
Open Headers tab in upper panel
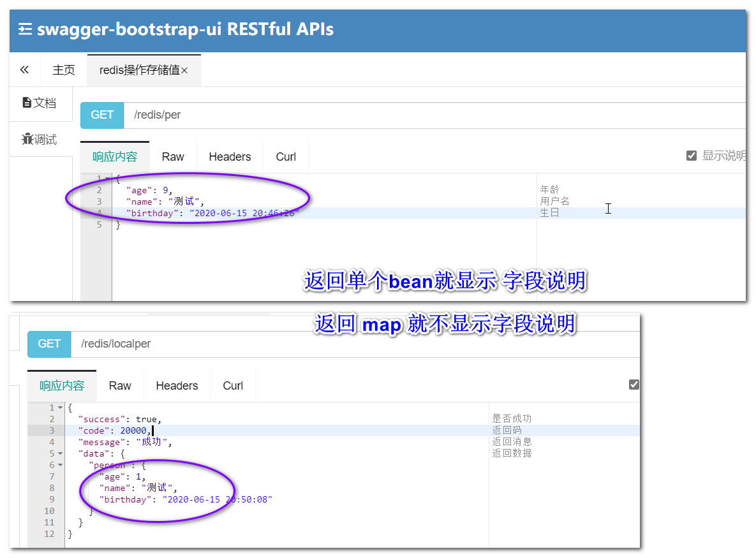[x=230, y=157]
